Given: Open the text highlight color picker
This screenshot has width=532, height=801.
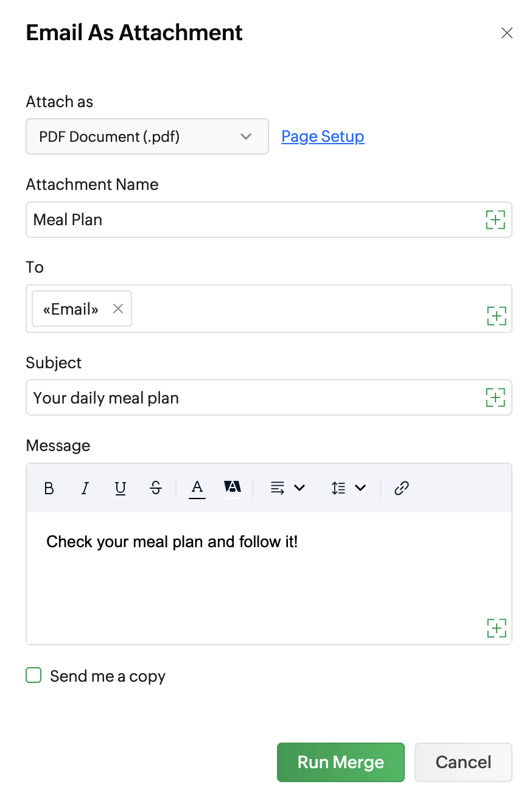Looking at the screenshot, I should pos(233,488).
